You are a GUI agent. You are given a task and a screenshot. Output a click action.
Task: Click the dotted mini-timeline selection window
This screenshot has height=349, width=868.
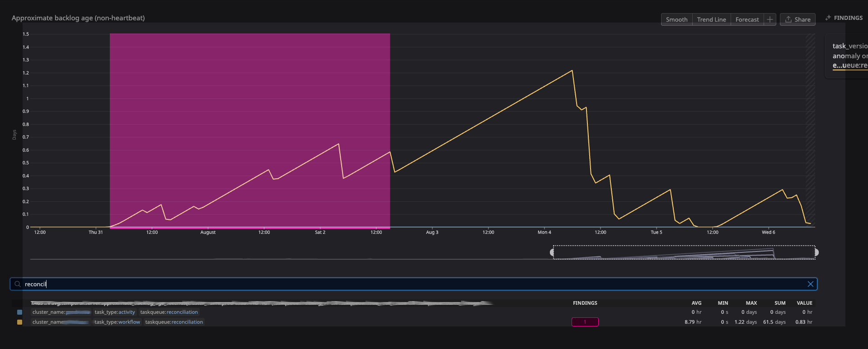[x=684, y=252]
